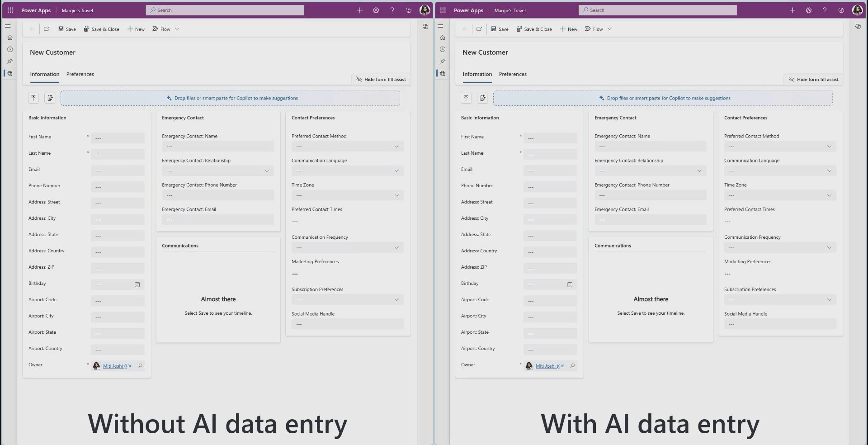
Task: Click the Save & Close button
Action: coord(101,29)
